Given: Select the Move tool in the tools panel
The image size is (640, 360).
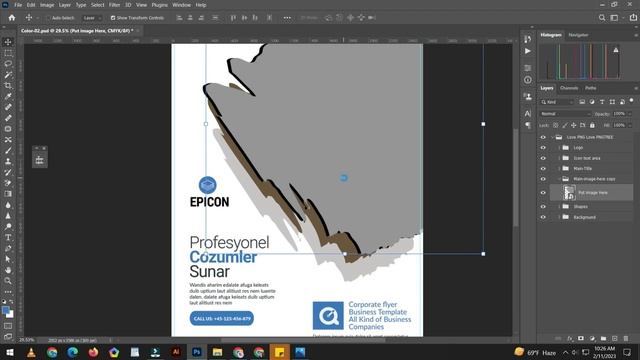Looking at the screenshot, I should tap(8, 42).
